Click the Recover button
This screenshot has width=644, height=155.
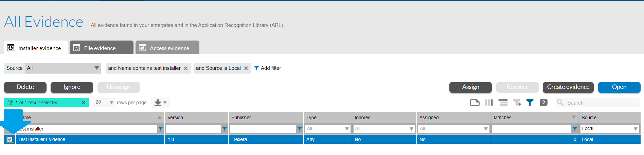(x=517, y=87)
